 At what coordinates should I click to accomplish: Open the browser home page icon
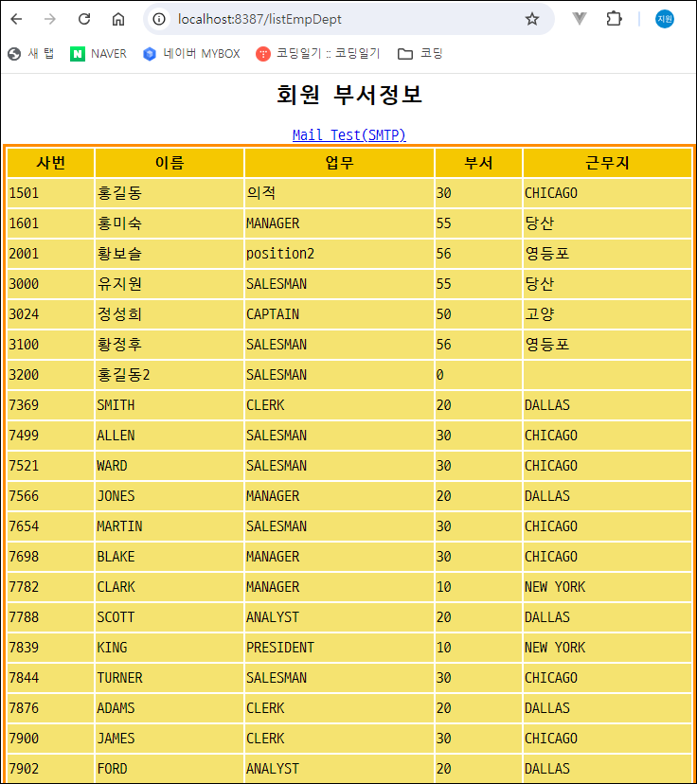click(x=118, y=19)
